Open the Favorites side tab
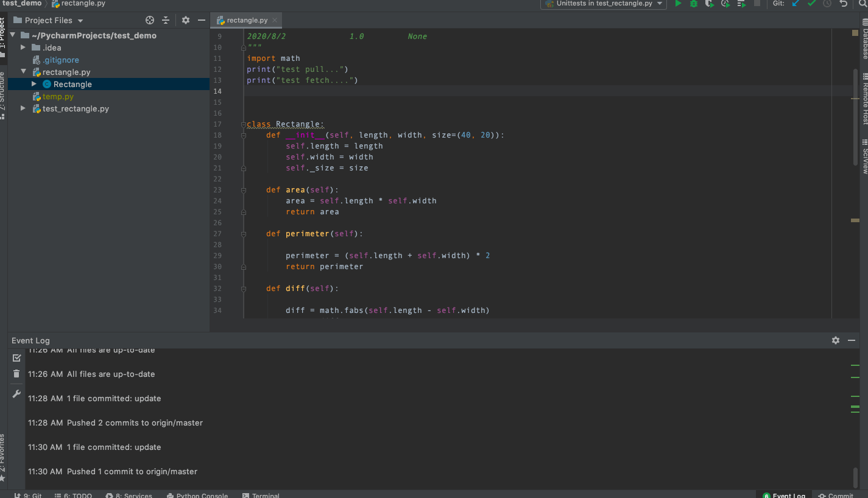This screenshot has height=498, width=868. pos(3,458)
